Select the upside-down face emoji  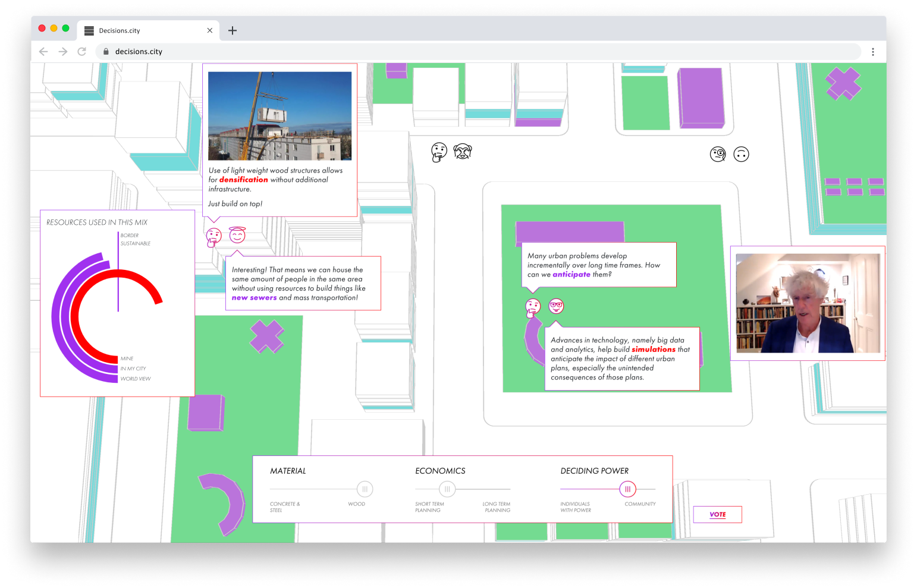(741, 155)
